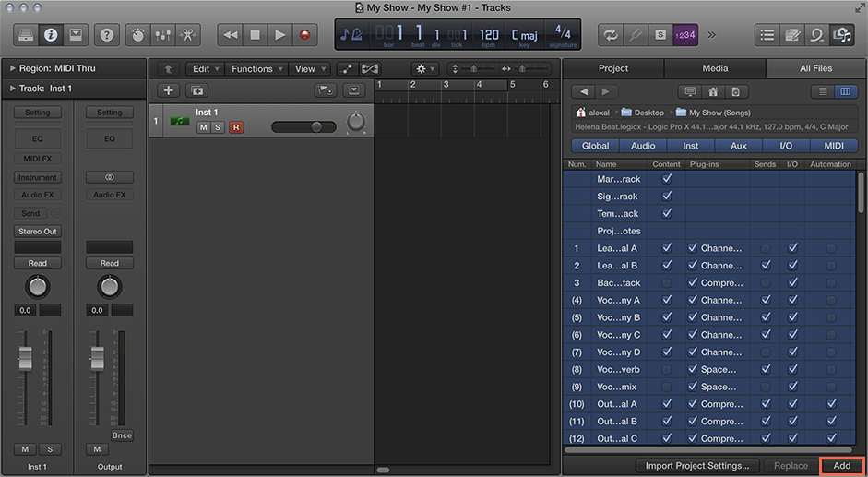Toggle Cycle mode button

pyautogui.click(x=610, y=35)
